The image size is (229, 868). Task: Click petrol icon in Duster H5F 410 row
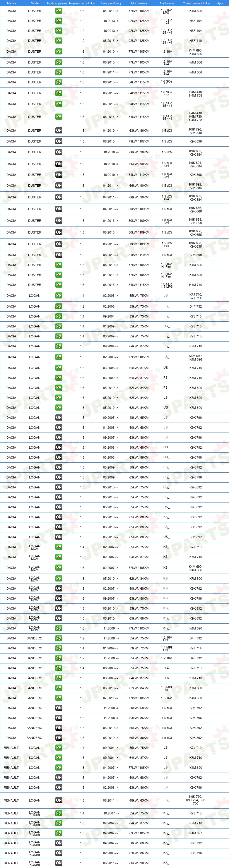click(59, 41)
